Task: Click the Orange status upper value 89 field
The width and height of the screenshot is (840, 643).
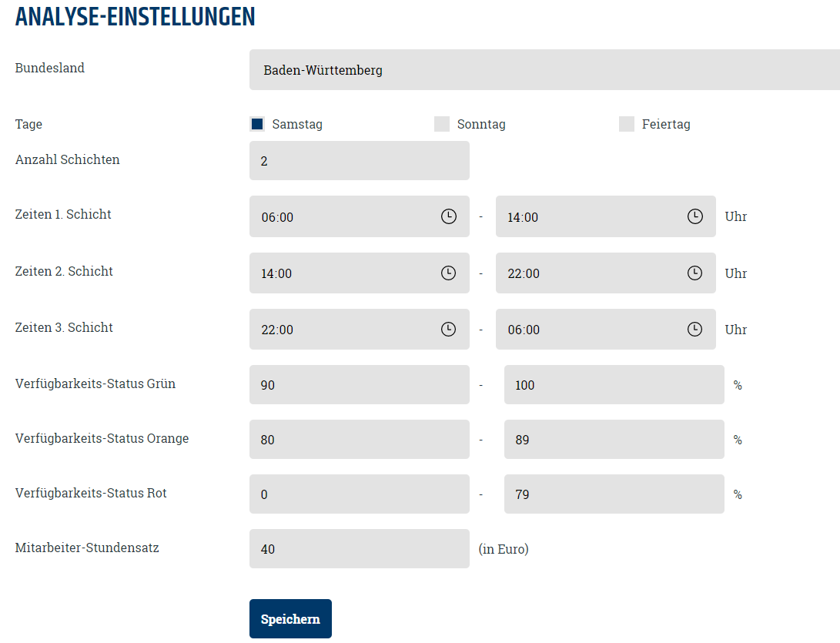Action: tap(614, 440)
